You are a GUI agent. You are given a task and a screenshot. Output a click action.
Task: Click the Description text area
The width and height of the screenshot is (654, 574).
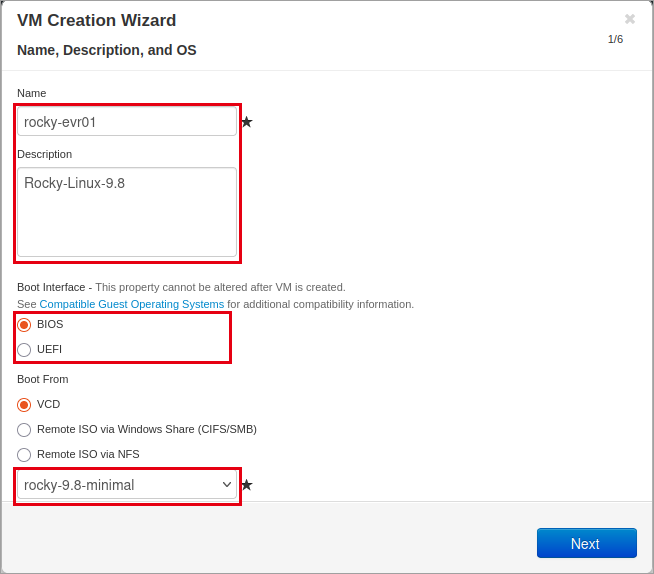127,212
